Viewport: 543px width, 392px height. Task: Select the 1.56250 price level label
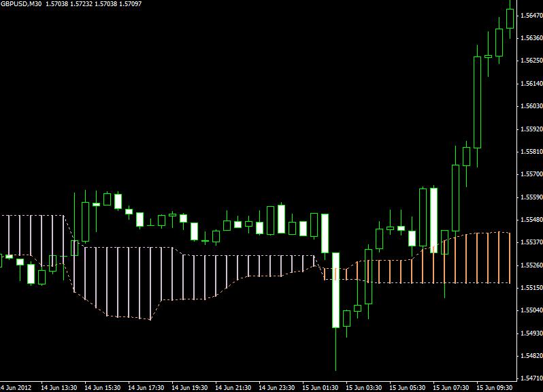(531, 61)
